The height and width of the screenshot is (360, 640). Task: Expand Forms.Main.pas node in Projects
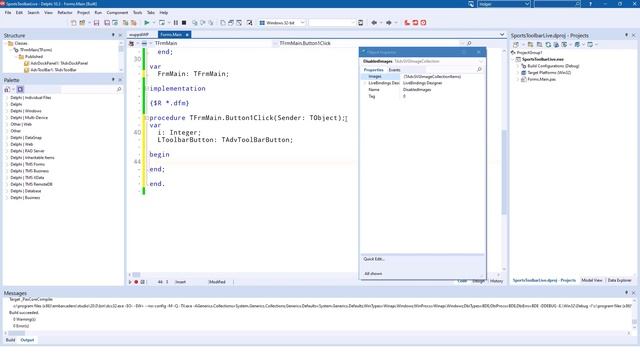coord(518,79)
